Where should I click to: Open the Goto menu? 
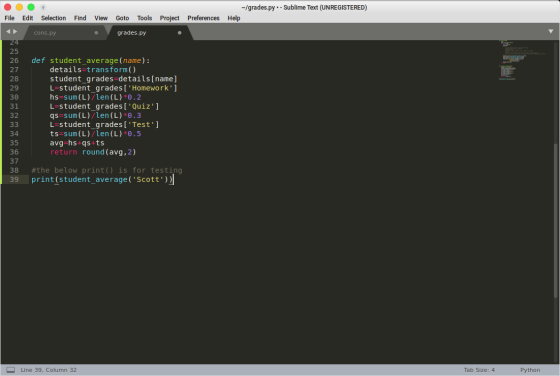point(122,18)
